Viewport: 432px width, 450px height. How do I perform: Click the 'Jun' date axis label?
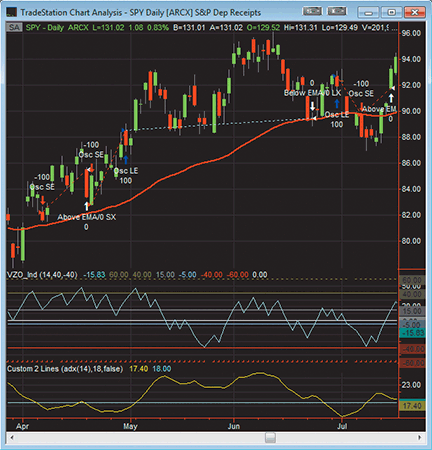pyautogui.click(x=234, y=426)
